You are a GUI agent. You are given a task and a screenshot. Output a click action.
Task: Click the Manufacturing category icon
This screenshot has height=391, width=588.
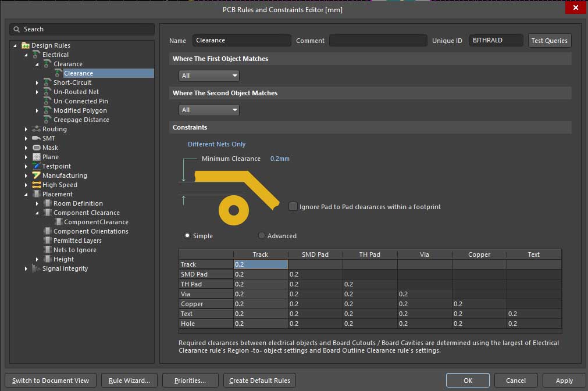pyautogui.click(x=37, y=175)
